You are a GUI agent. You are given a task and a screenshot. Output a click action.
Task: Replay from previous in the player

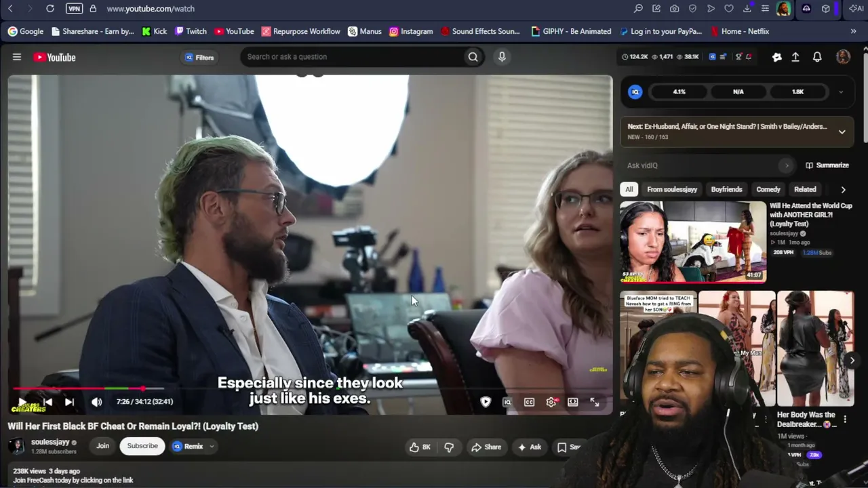[47, 402]
